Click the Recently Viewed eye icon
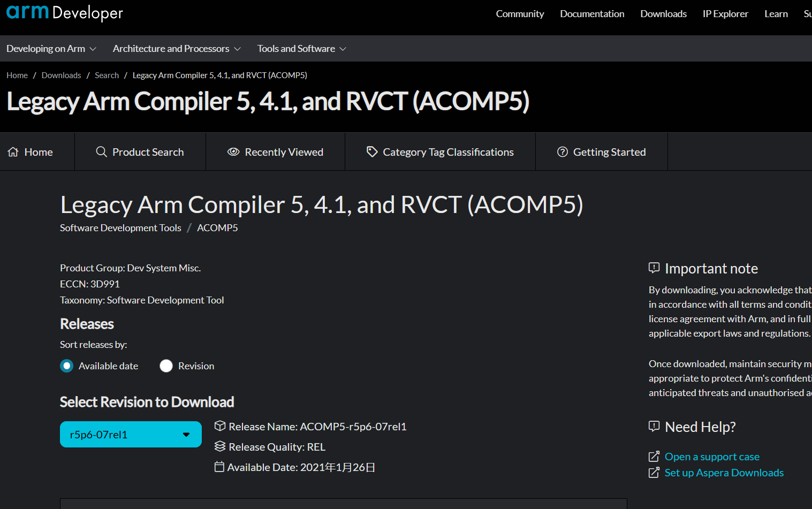The height and width of the screenshot is (509, 812). (x=233, y=152)
